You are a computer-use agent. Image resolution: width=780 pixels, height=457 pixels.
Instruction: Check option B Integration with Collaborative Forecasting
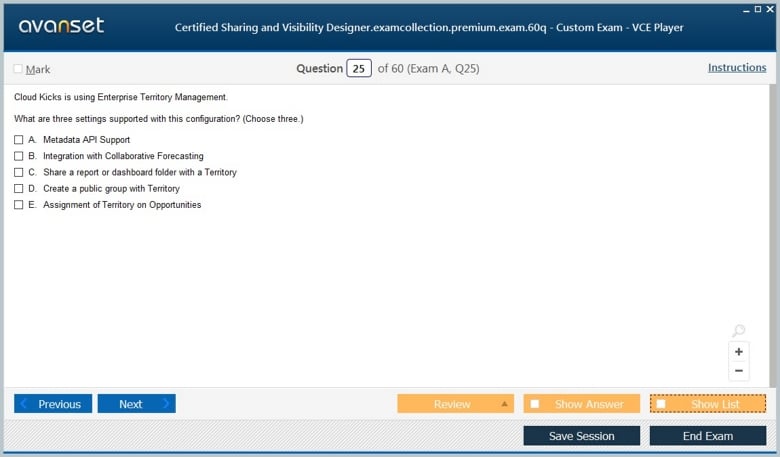pyautogui.click(x=18, y=156)
